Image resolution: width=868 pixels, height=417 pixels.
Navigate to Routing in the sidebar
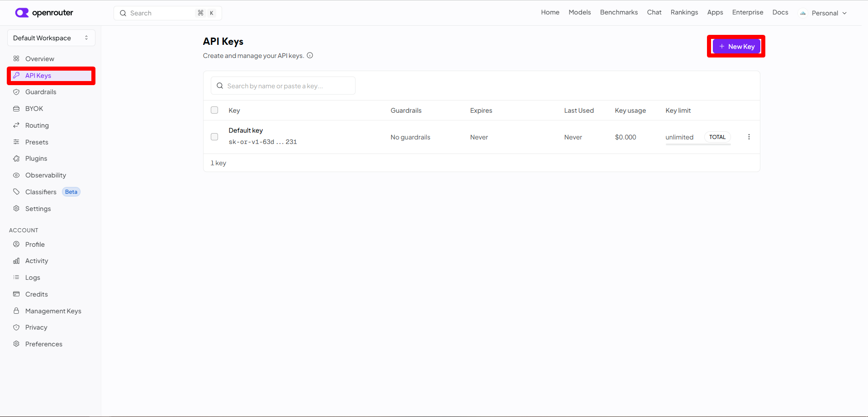51,125
